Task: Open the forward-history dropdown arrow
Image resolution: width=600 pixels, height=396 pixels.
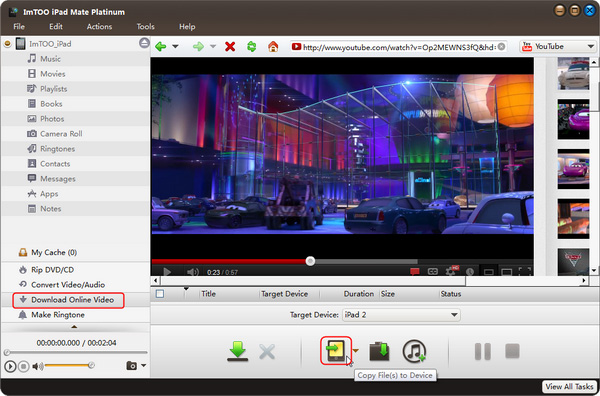Action: [x=213, y=47]
